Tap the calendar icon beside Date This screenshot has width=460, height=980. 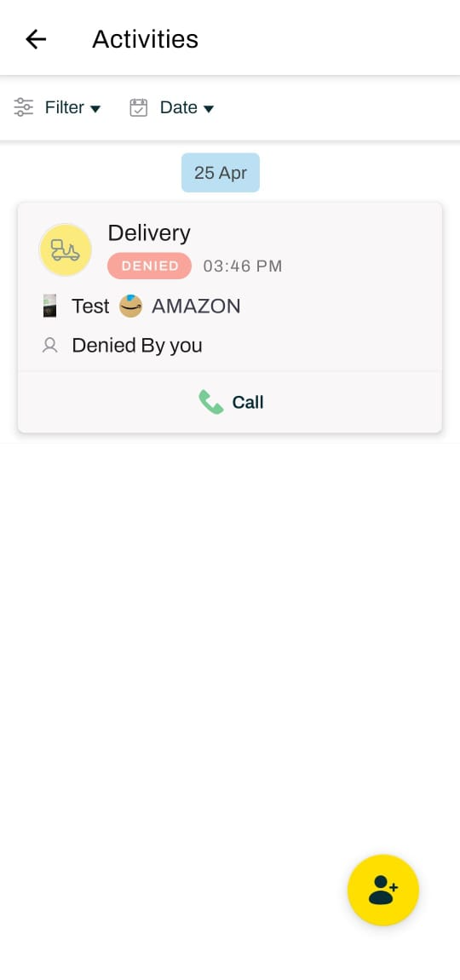point(138,107)
